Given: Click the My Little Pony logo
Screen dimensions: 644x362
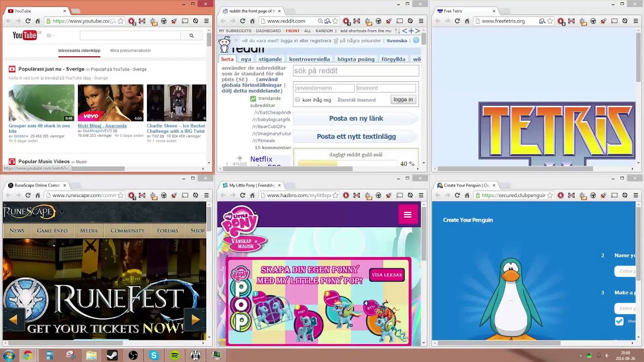Looking at the screenshot, I should pyautogui.click(x=240, y=221).
